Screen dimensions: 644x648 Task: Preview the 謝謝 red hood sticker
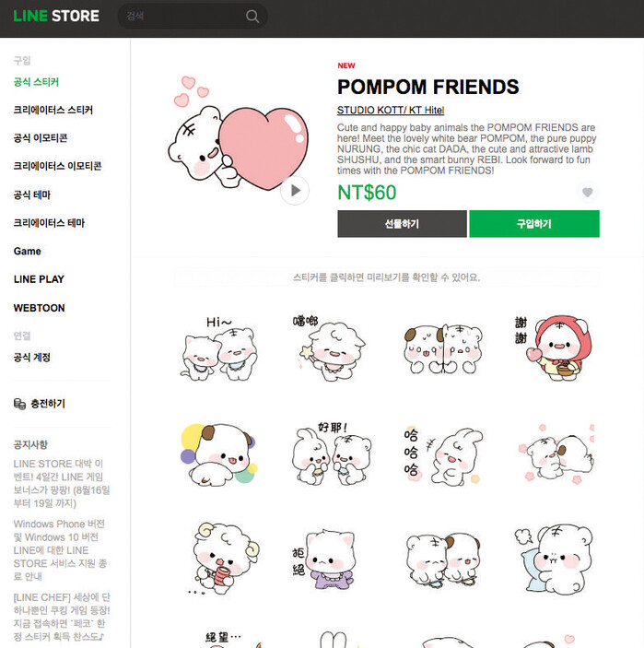click(x=554, y=348)
